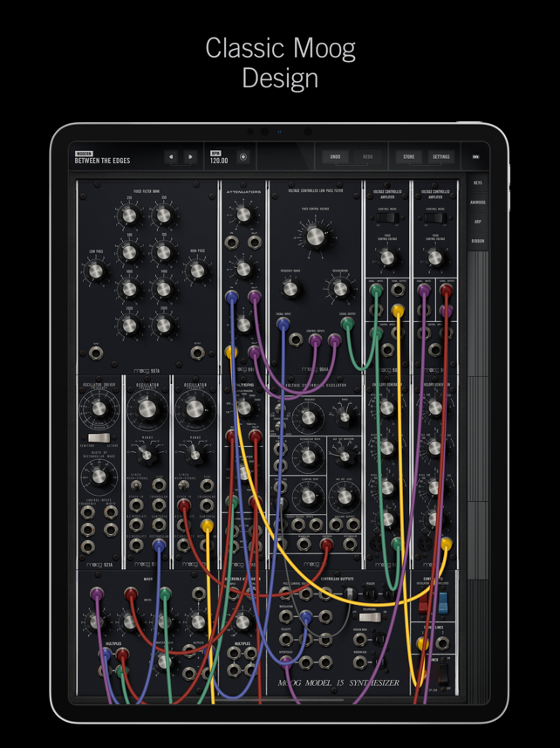This screenshot has width=560, height=748.
Task: Click the Triangular jack on second Oscillator
Action: coord(207,505)
